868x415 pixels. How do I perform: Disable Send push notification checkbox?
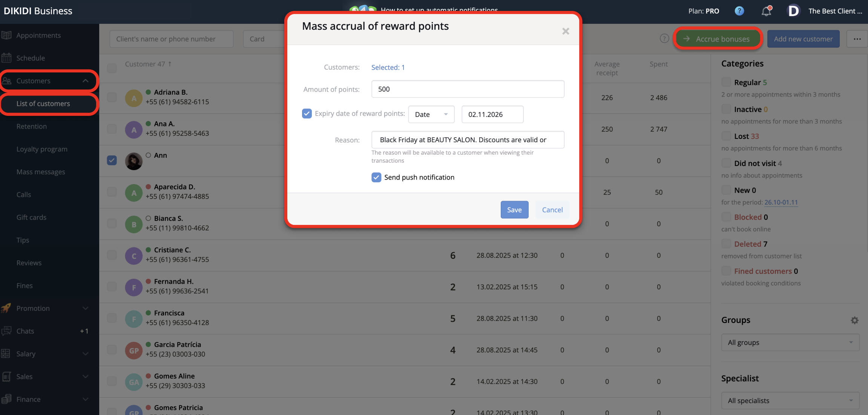376,177
